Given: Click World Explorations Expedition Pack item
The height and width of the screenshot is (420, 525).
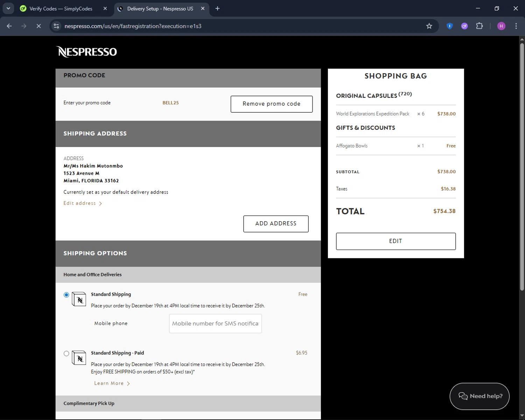Looking at the screenshot, I should pyautogui.click(x=372, y=114).
